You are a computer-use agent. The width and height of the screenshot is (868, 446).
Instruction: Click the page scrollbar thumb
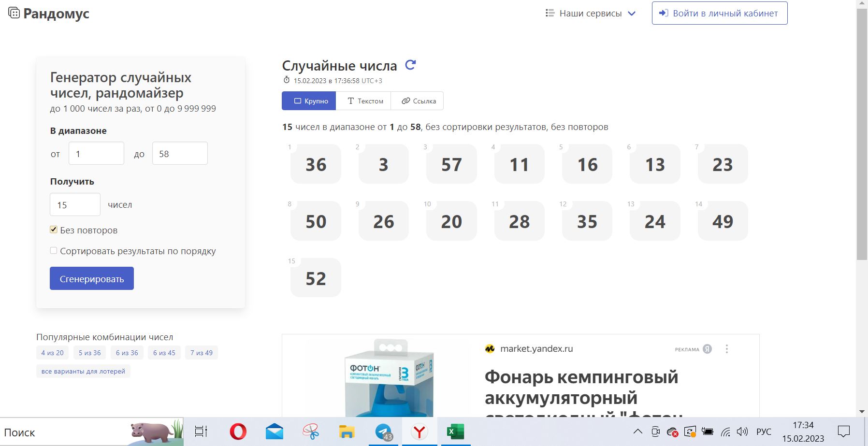point(862,134)
